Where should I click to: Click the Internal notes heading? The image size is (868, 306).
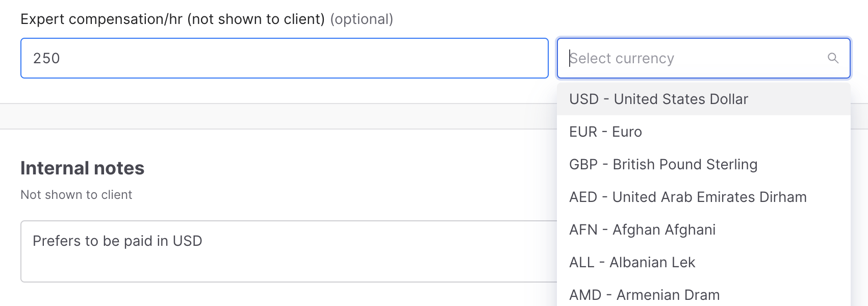tap(82, 168)
